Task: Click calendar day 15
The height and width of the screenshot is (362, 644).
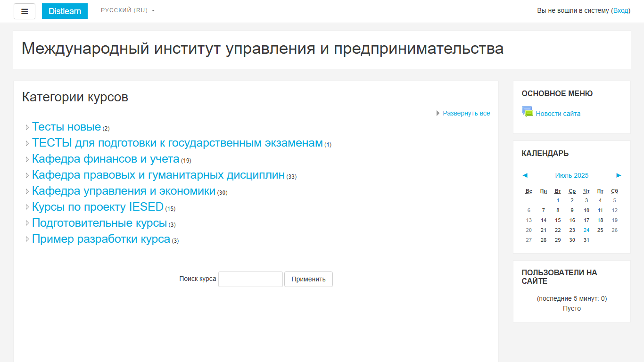Action: pyautogui.click(x=558, y=220)
